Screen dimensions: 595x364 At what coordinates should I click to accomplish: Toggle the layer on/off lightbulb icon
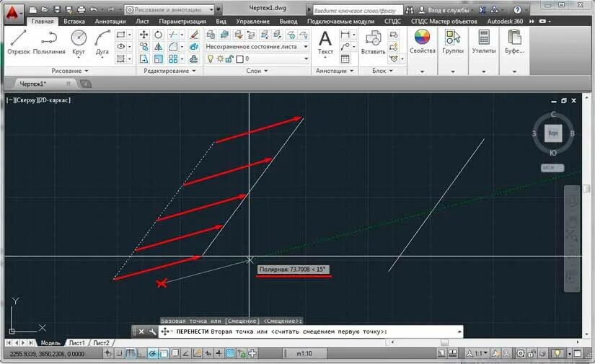(x=211, y=59)
